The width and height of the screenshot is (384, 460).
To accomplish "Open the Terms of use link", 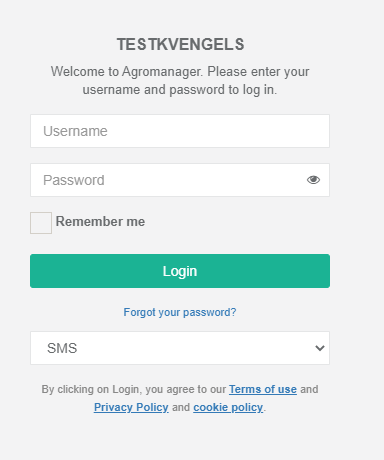I will coord(263,389).
